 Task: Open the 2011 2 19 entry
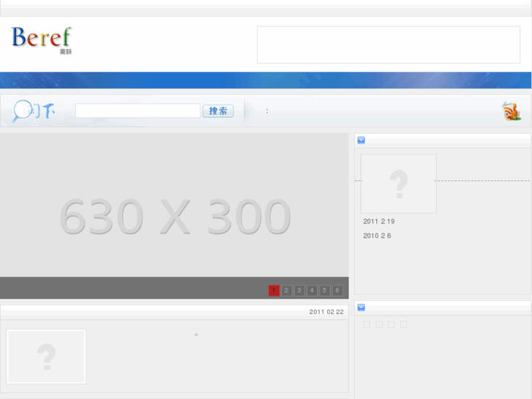[x=379, y=221]
